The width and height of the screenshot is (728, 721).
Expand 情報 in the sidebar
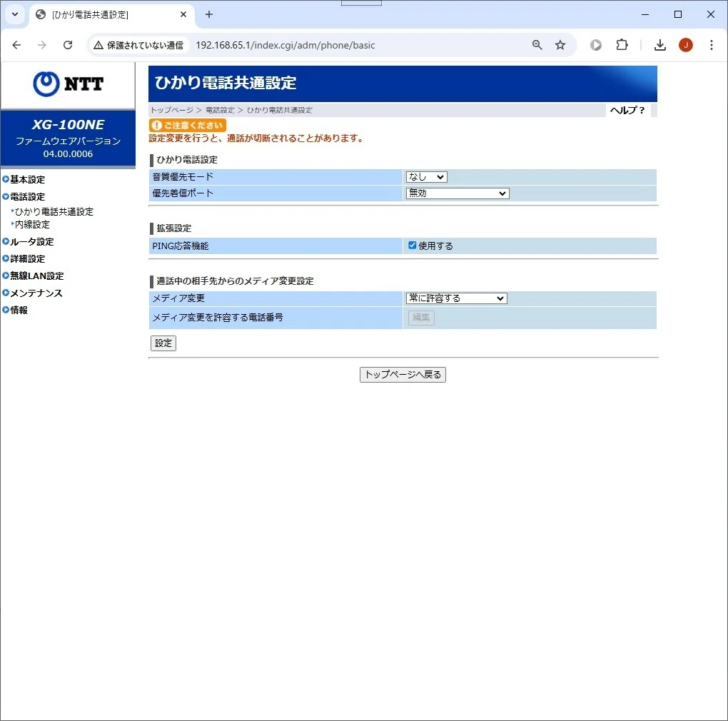point(15,310)
